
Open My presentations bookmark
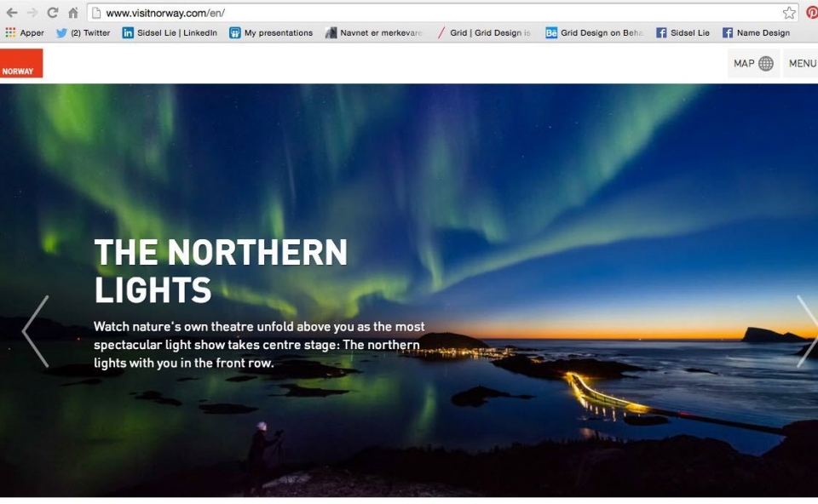click(271, 33)
